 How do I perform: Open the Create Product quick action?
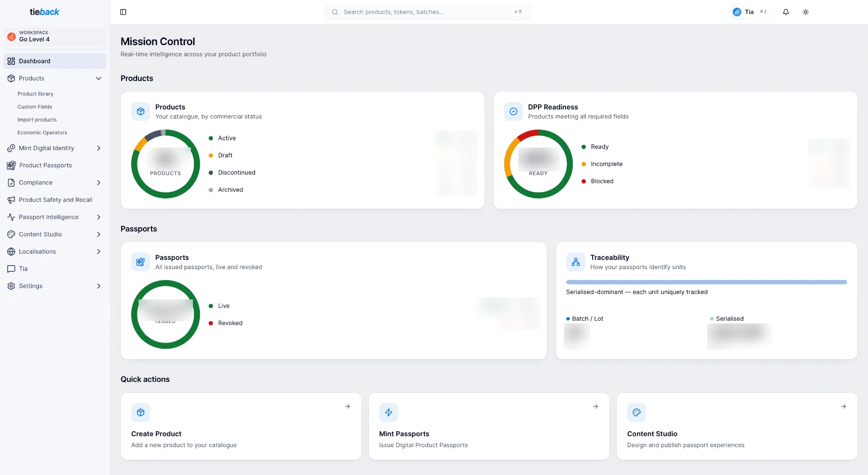click(x=241, y=426)
